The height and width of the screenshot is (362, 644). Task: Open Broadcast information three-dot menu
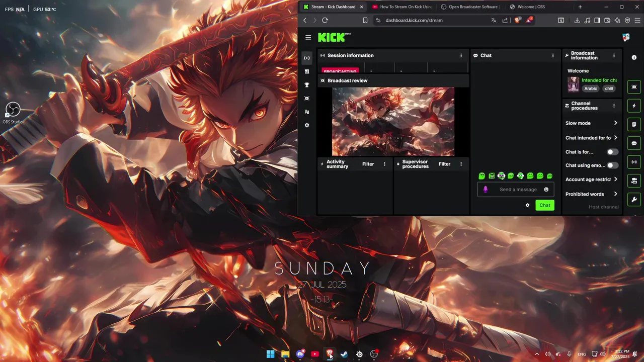pos(614,55)
